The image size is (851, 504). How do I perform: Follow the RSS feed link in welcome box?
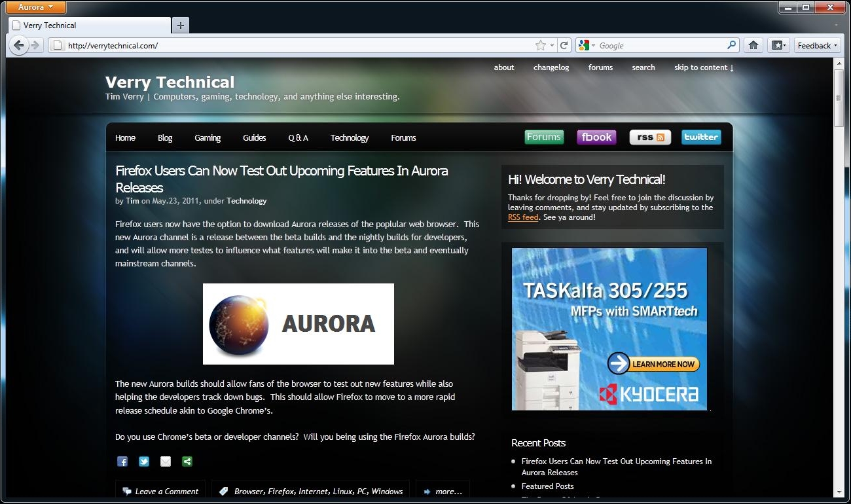click(x=523, y=217)
